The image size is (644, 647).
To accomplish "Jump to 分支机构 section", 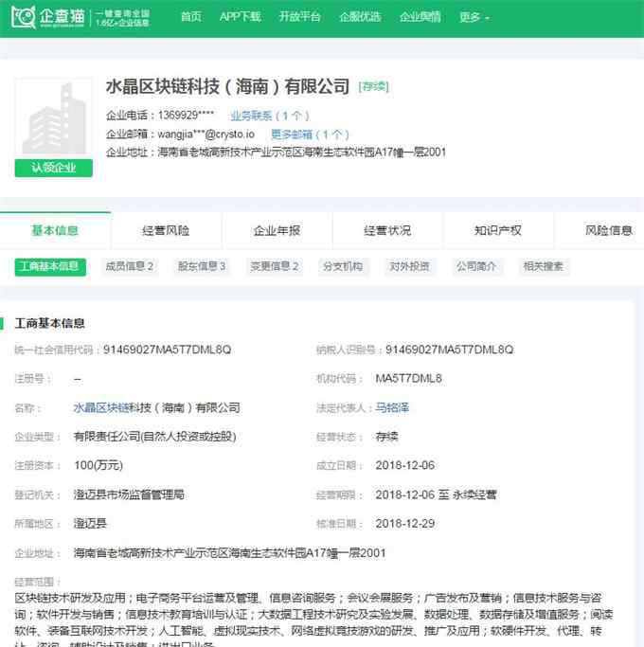I will click(x=343, y=266).
